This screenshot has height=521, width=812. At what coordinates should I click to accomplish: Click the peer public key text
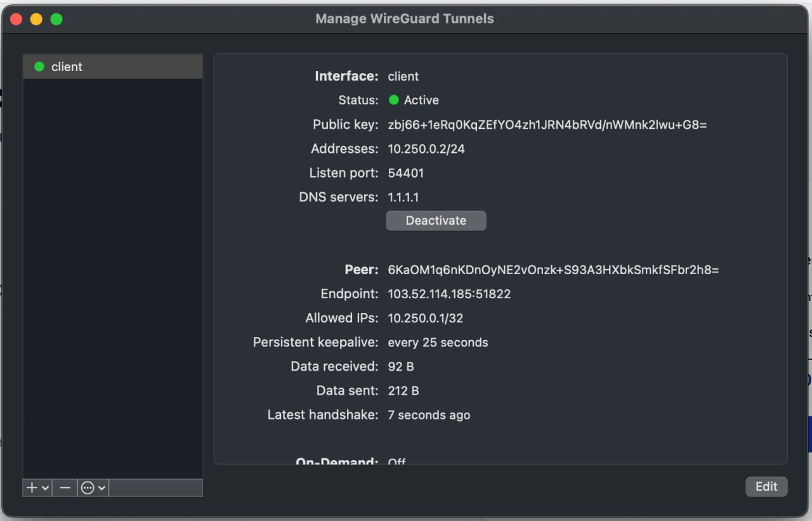click(554, 269)
